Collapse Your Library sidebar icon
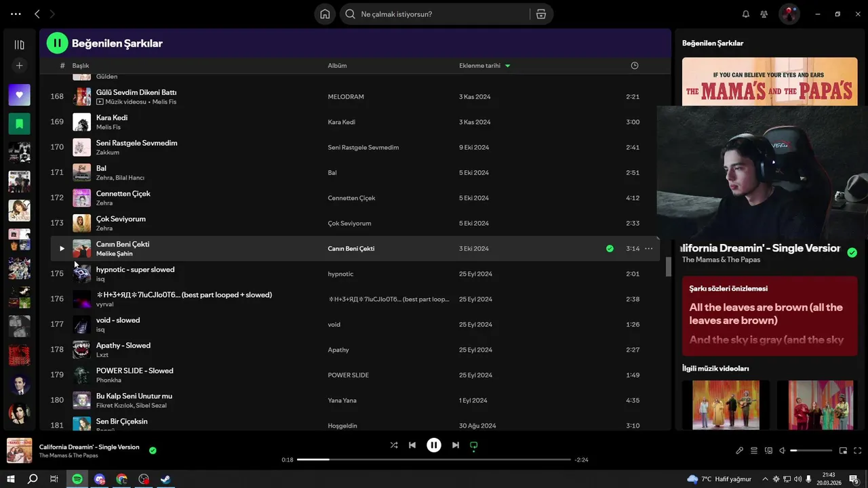The width and height of the screenshot is (868, 488). pos(19,45)
